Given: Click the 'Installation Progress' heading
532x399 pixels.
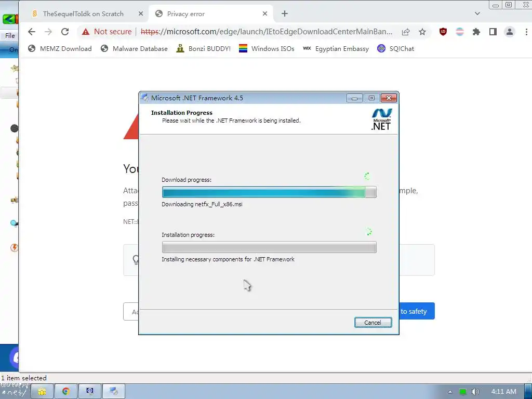Looking at the screenshot, I should click(x=181, y=113).
